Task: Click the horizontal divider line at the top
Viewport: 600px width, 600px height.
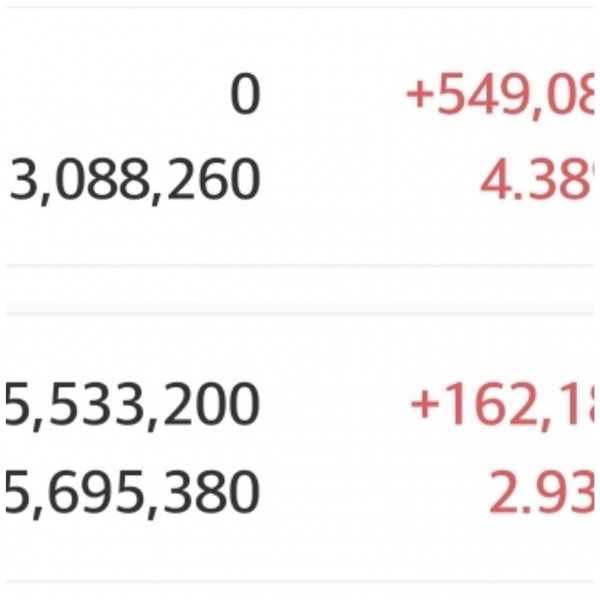Action: pos(300,9)
